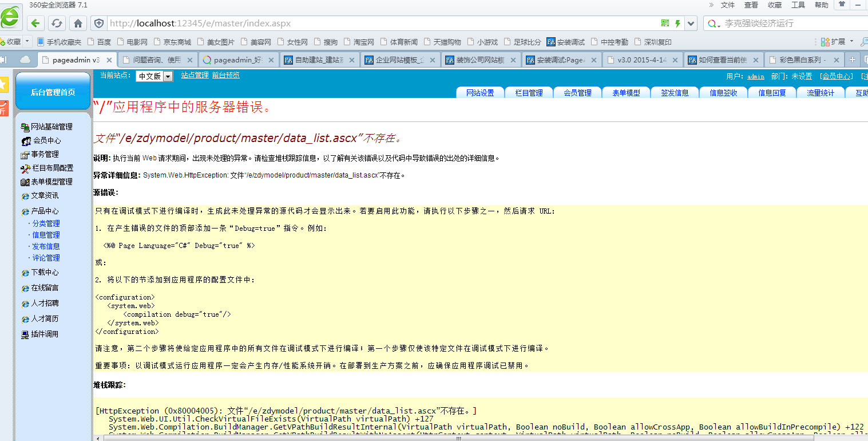Click the 后台管理首页 button
The width and height of the screenshot is (868, 441).
coord(53,92)
